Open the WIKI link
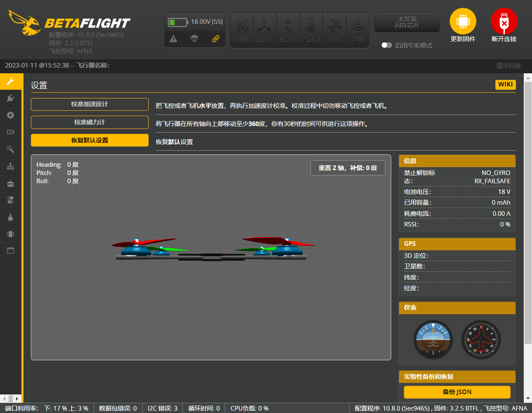Viewport: 532px width, 413px height. tap(505, 84)
